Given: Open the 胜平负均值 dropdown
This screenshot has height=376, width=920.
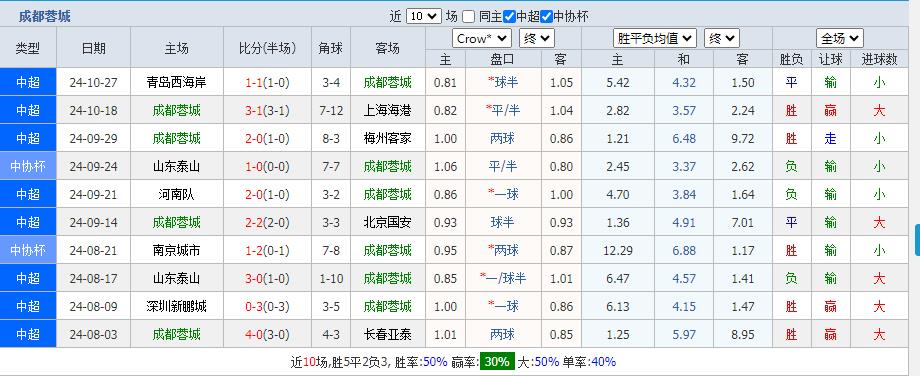Looking at the screenshot, I should coord(654,39).
